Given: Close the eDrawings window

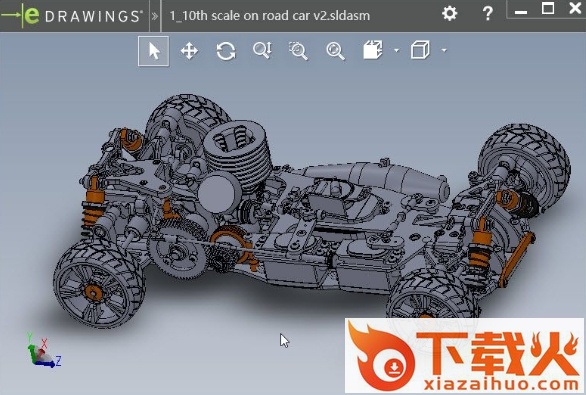Looking at the screenshot, I should (x=575, y=8).
